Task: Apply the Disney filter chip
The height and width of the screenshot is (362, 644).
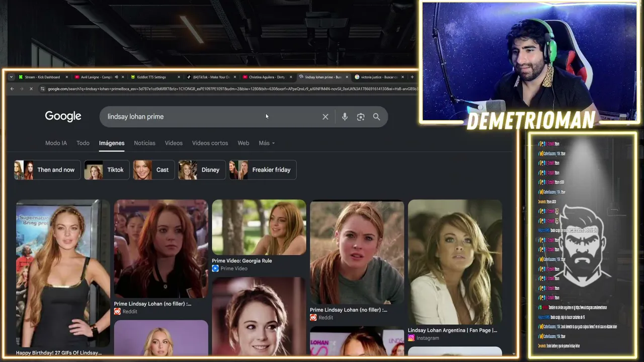Action: 202,170
